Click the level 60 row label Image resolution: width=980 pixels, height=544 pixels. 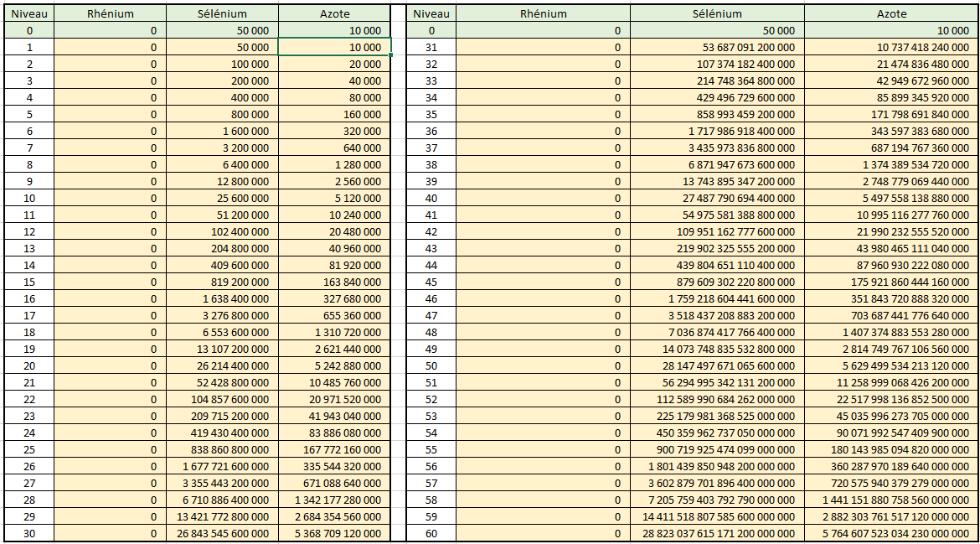431,534
